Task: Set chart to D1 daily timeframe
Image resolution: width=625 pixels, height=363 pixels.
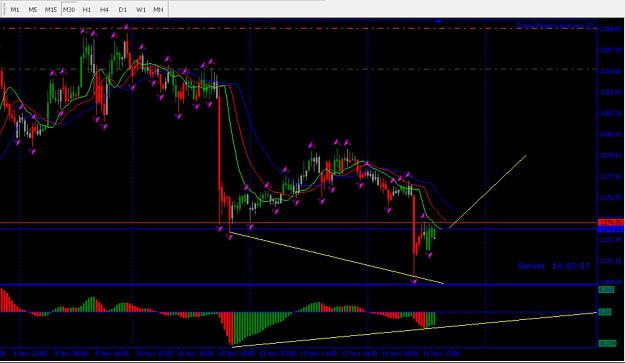Action: (122, 9)
